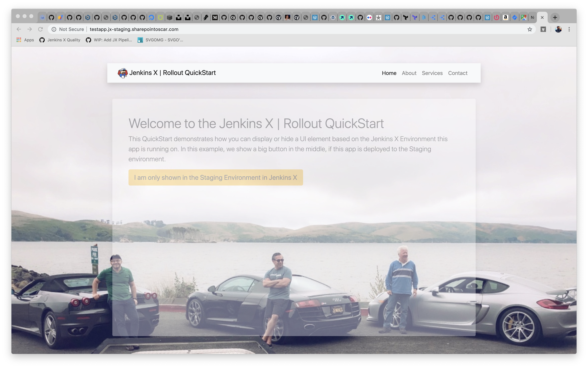Switch to the Medium tab
Image resolution: width=588 pixels, height=368 pixels.
point(215,17)
